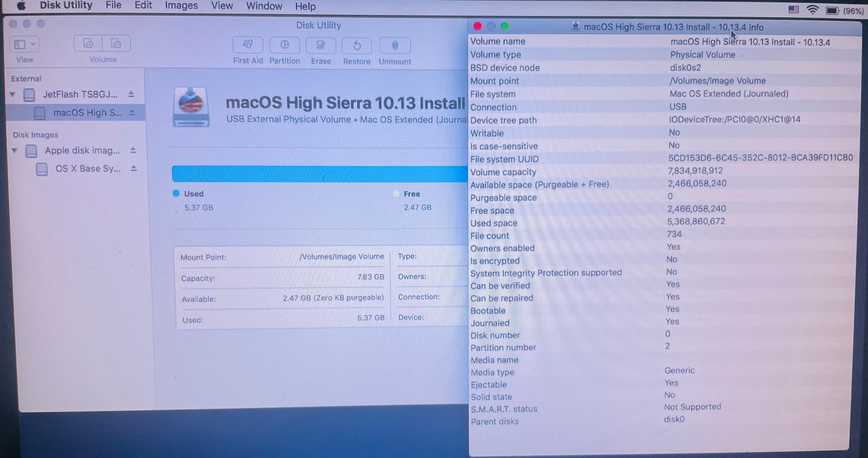Click the Available value 2.47 GB
The image size is (868, 458).
pyautogui.click(x=333, y=298)
